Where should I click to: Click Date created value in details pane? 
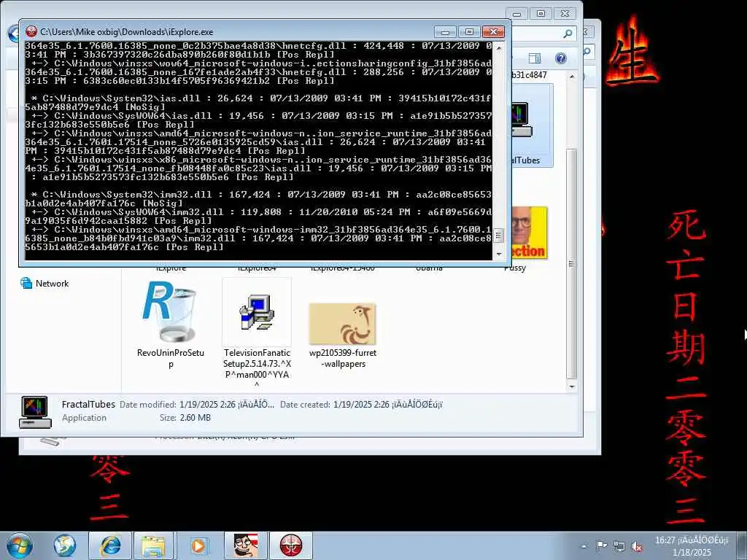click(388, 405)
